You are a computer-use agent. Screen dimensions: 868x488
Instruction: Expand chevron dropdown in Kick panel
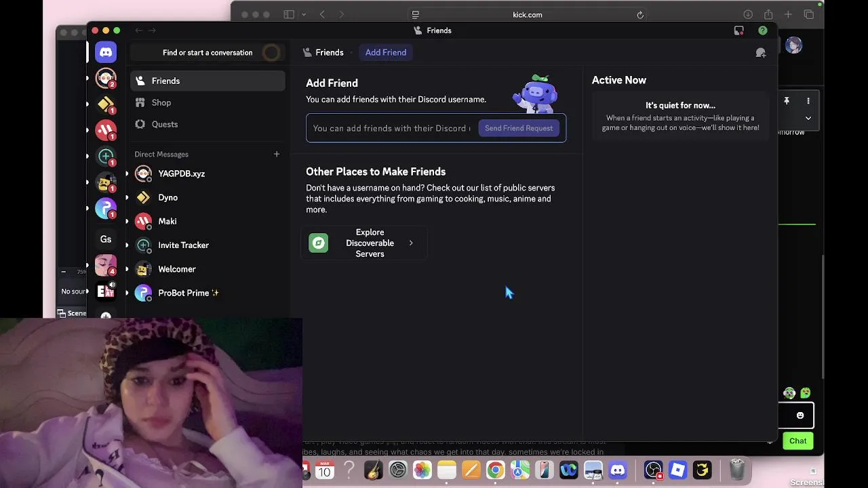coord(808,118)
